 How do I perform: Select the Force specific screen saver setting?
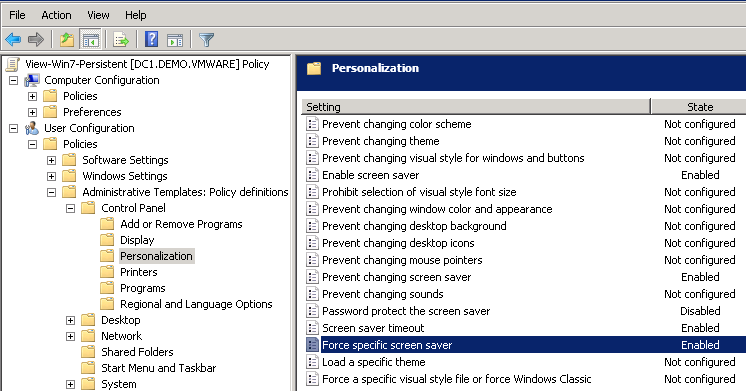(387, 345)
